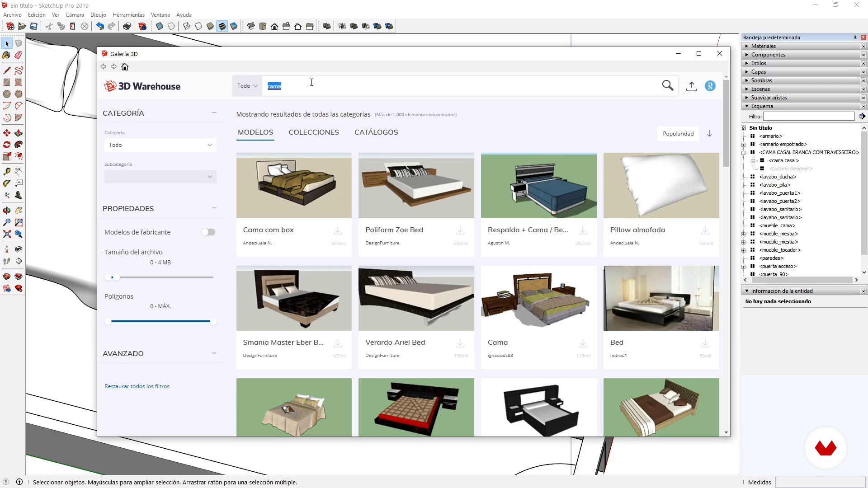The height and width of the screenshot is (488, 868).
Task: Collapse the Esquema tray panel
Action: coord(762,106)
